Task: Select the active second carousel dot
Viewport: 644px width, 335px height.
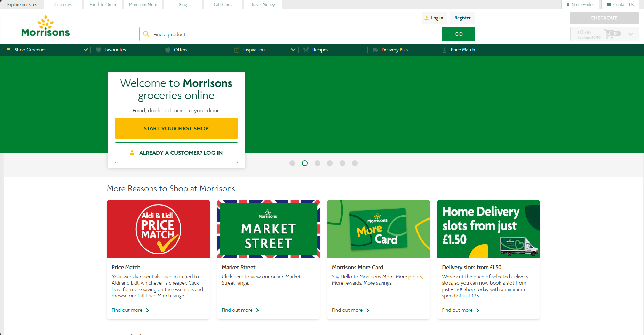Action: (x=305, y=163)
